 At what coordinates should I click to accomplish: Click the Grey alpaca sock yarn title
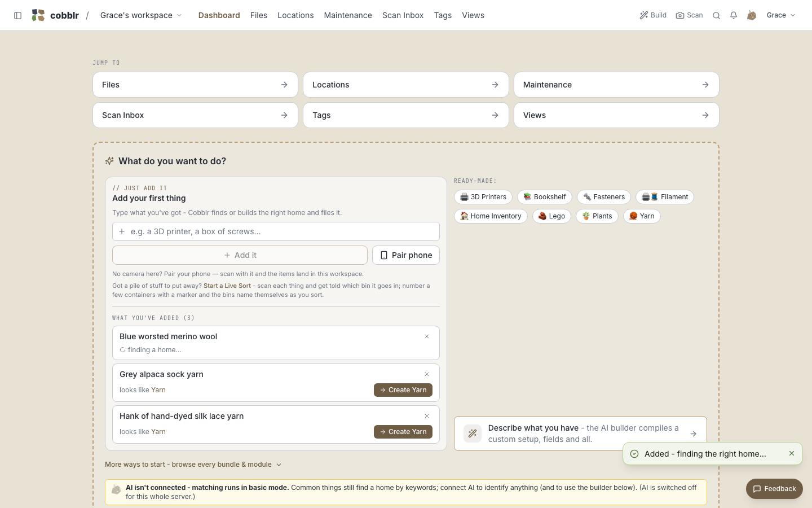[x=161, y=374]
